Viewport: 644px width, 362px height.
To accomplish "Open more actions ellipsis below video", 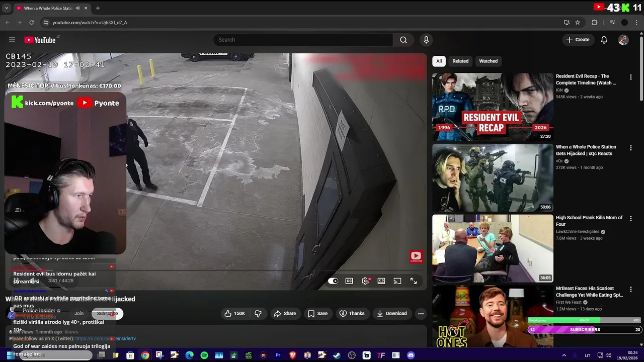I will coord(421,314).
